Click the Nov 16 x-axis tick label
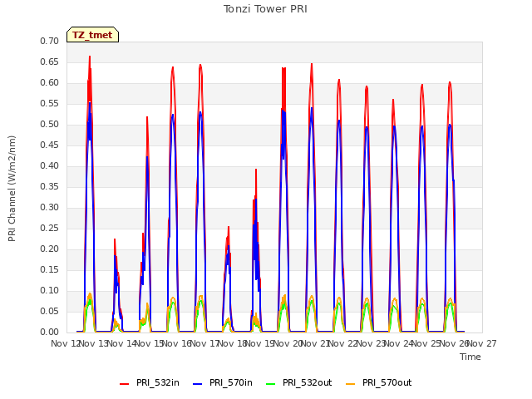 pyautogui.click(x=176, y=343)
